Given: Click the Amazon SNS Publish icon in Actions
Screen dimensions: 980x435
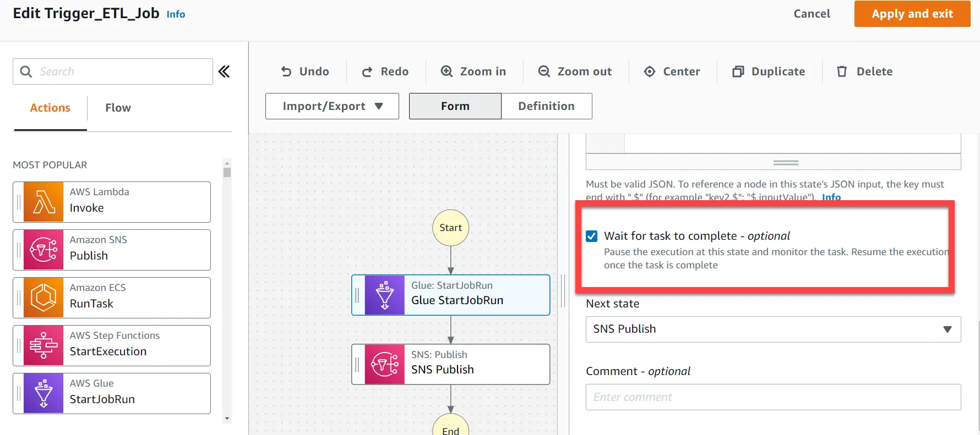Looking at the screenshot, I should pos(43,250).
